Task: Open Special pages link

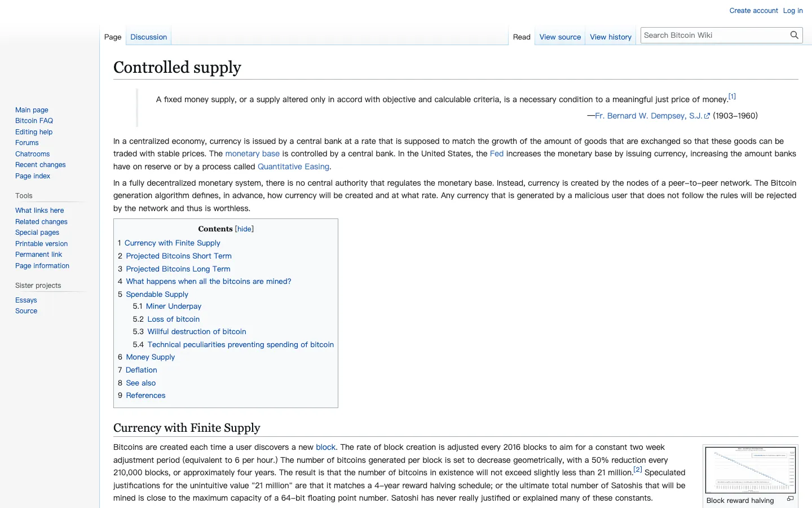Action: (37, 233)
